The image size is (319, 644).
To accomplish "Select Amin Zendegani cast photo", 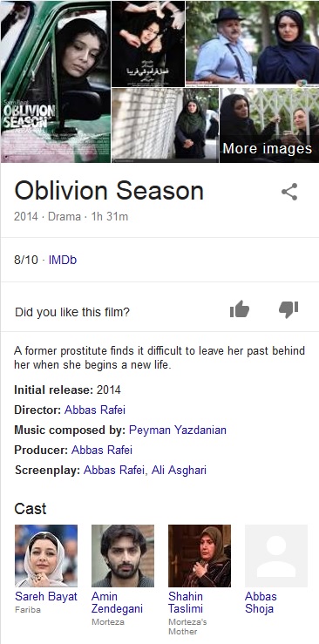I will (123, 556).
